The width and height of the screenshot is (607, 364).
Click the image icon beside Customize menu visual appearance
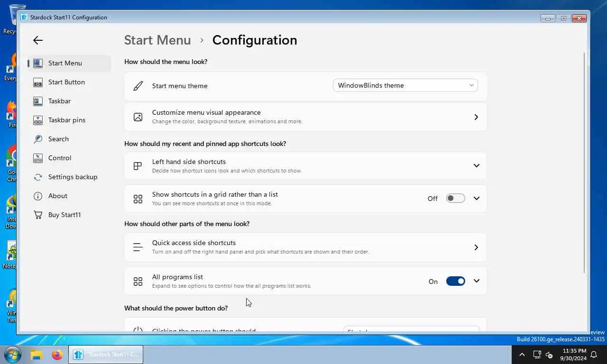click(x=138, y=117)
